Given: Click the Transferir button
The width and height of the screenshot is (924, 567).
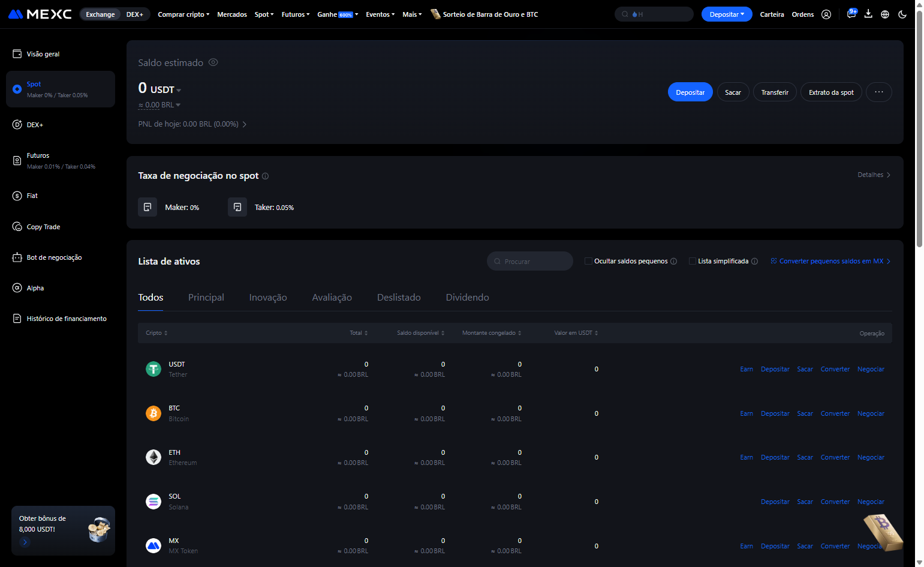Looking at the screenshot, I should click(x=775, y=92).
